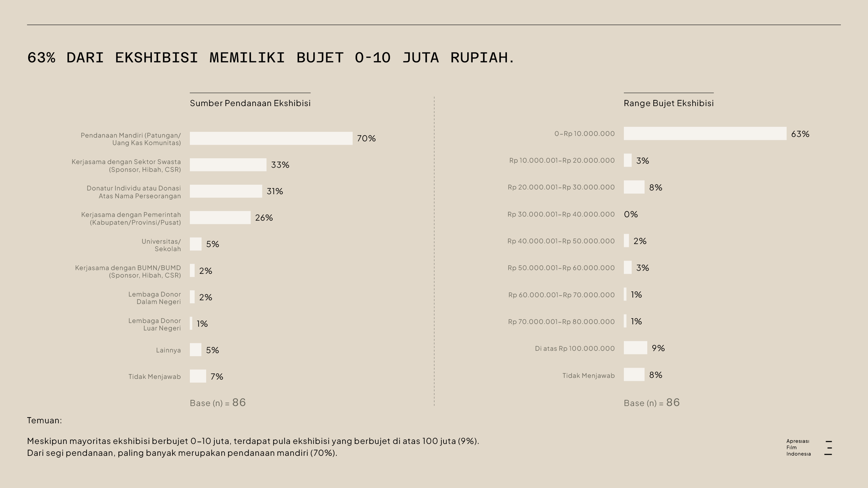Select the Rp 30.000.001–Rp 40.000.000 label
This screenshot has width=868, height=488.
pos(561,214)
